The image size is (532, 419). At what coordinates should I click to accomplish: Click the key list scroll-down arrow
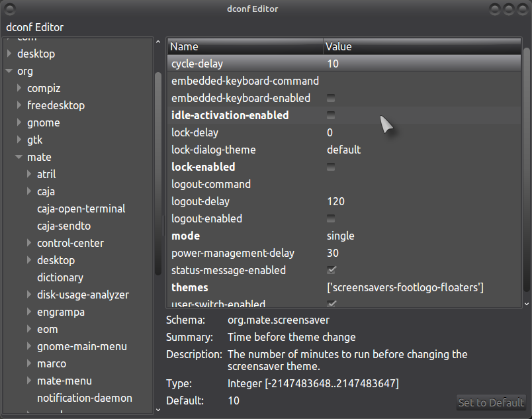(526, 304)
